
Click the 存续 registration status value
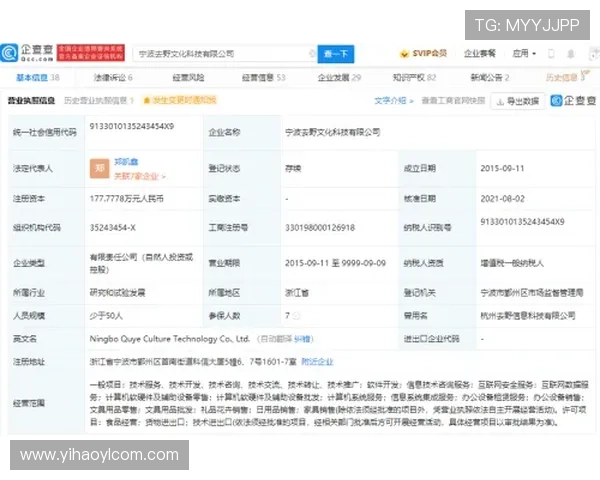tap(293, 168)
